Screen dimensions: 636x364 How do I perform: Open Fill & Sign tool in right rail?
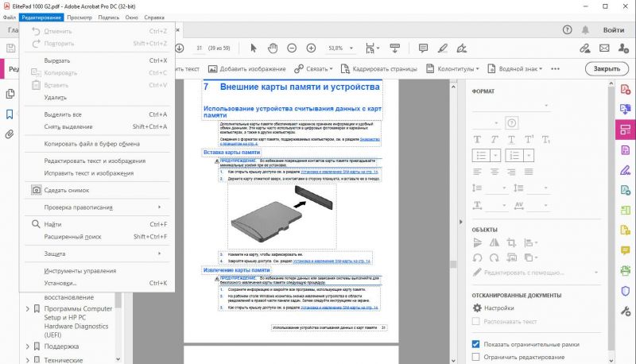tap(626, 170)
